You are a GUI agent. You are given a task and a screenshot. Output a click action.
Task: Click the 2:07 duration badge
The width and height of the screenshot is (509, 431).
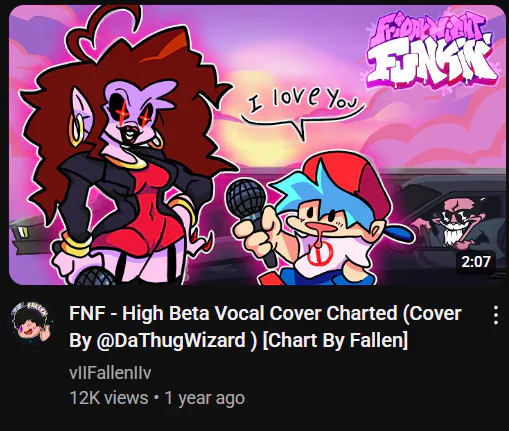pyautogui.click(x=476, y=261)
